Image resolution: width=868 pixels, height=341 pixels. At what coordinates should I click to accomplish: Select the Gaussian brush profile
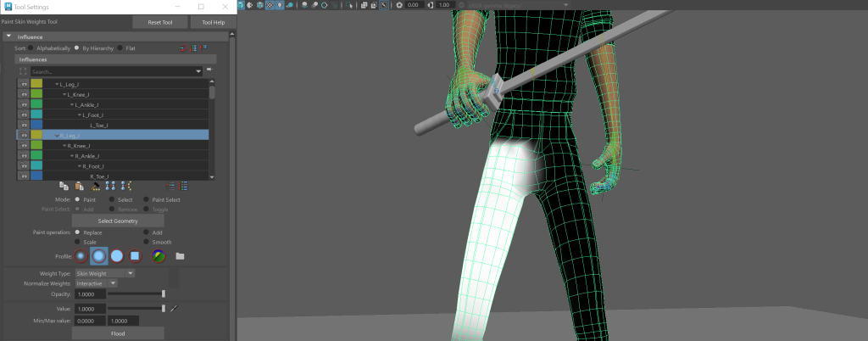coord(81,255)
